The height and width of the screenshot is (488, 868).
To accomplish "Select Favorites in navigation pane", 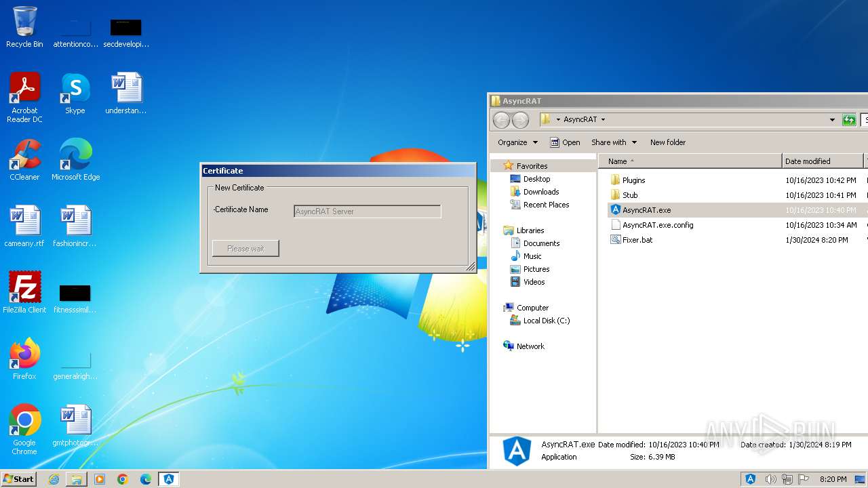I will (x=525, y=166).
